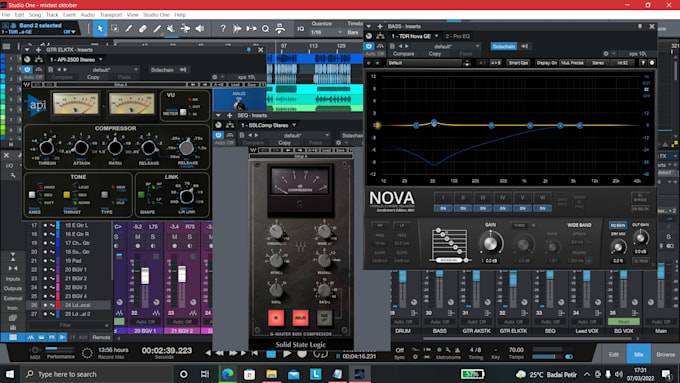Image resolution: width=680 pixels, height=383 pixels.
Task: Click the magnifier zoom icon in toolbar
Action: (x=265, y=29)
